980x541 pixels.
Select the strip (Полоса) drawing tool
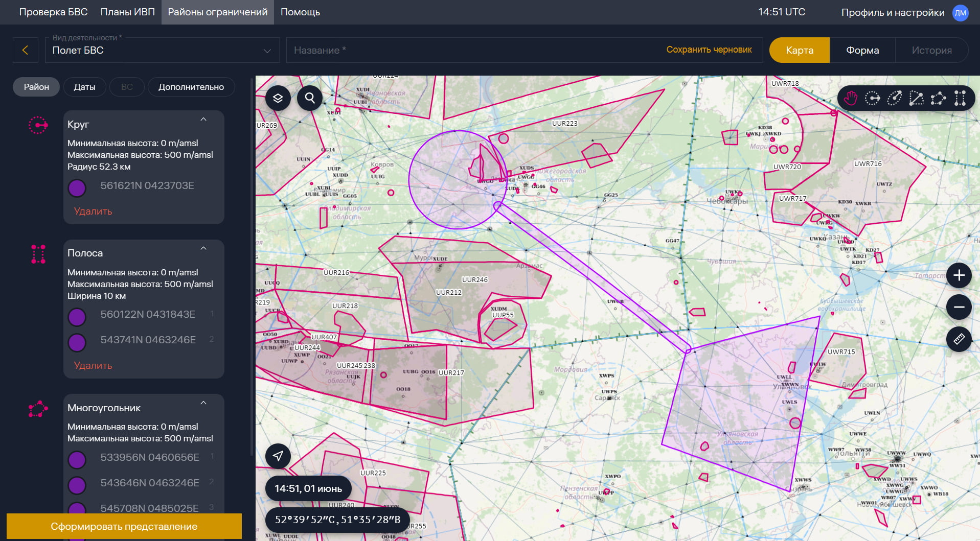960,98
